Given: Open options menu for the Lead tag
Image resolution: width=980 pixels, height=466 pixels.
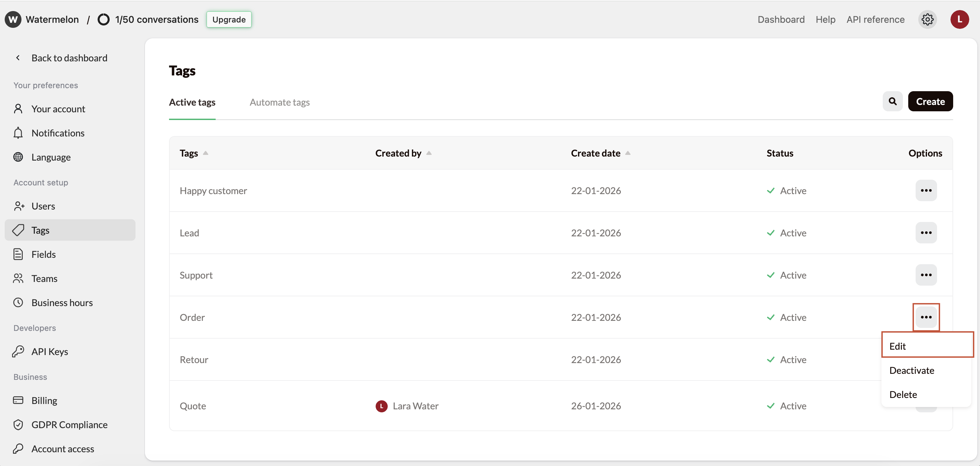Looking at the screenshot, I should (926, 232).
